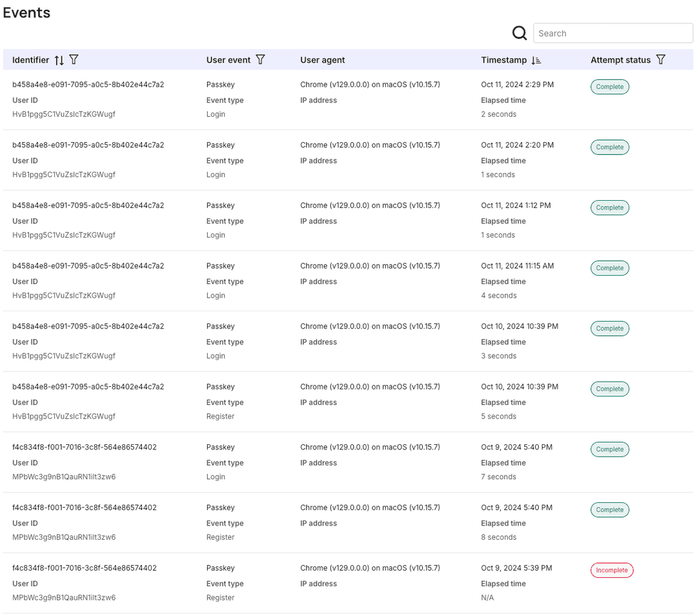Click Complete badge for Oct 11 11:15 AM
697x616 pixels.
[x=609, y=268]
